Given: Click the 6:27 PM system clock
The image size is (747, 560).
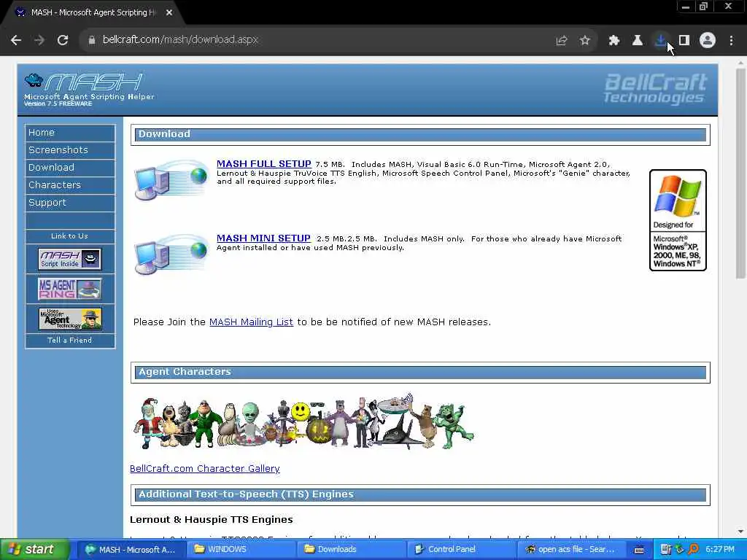Looking at the screenshot, I should [x=720, y=550].
